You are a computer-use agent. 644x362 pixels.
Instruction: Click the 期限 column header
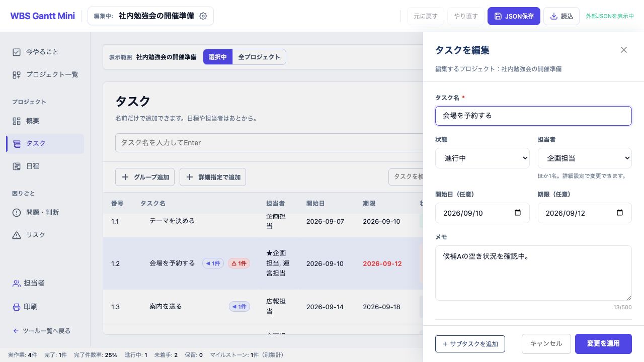(x=369, y=203)
